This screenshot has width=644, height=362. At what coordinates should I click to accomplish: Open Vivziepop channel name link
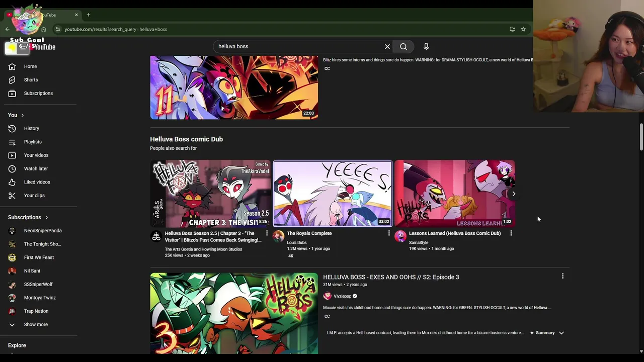pos(342,296)
